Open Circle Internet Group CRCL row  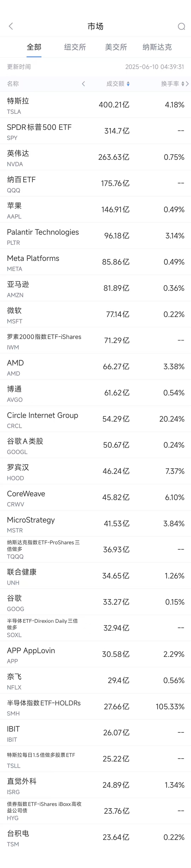(x=95, y=419)
